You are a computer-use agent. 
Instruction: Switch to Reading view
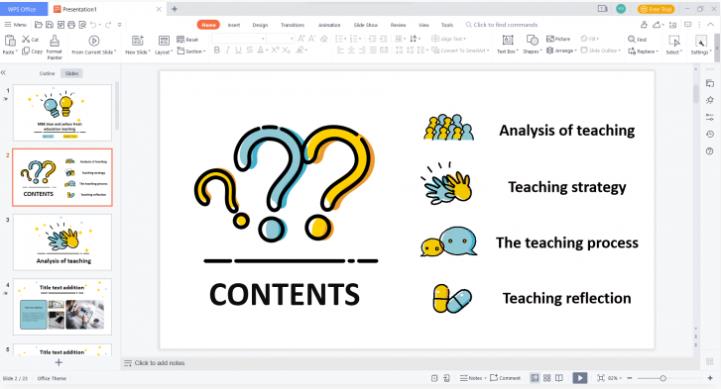coord(559,378)
